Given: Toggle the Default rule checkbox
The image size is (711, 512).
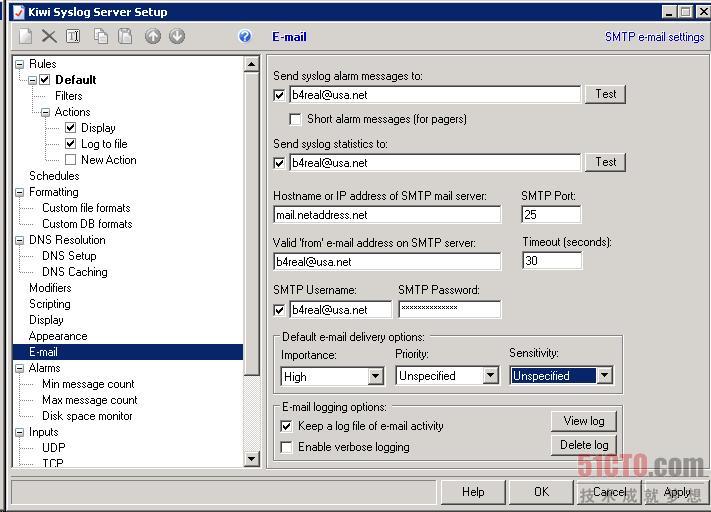Looking at the screenshot, I should coord(44,80).
